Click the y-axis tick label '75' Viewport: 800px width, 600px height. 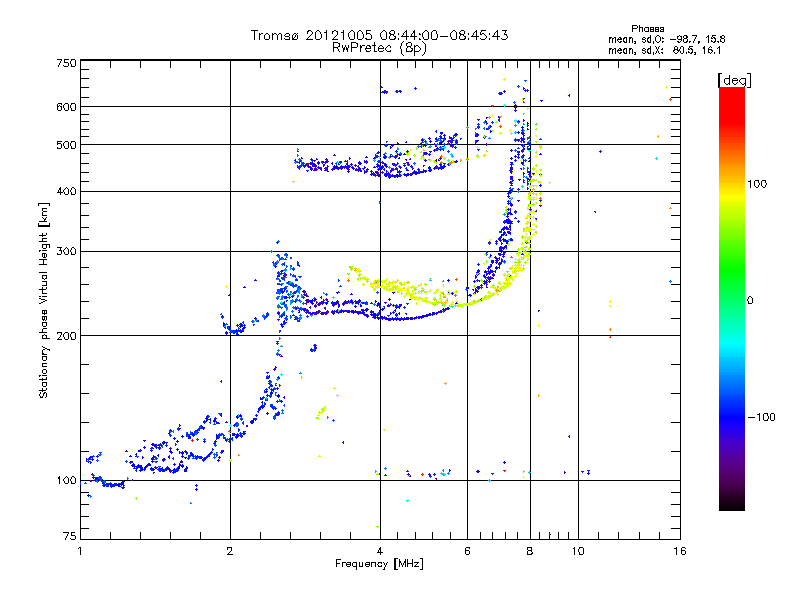click(x=70, y=536)
